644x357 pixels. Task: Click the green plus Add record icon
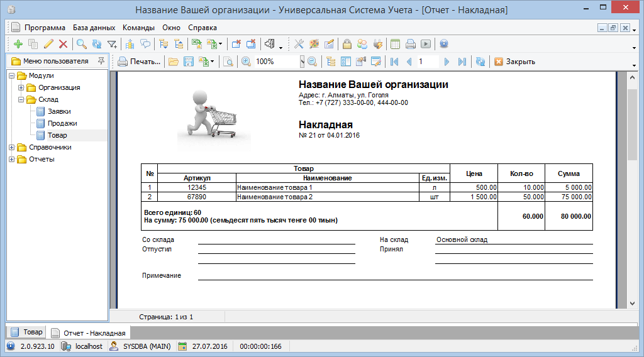(18, 44)
